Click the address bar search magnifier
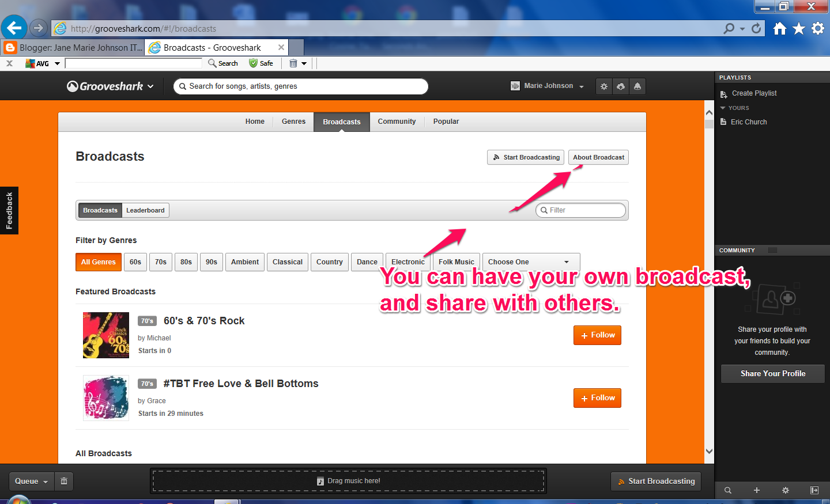The width and height of the screenshot is (830, 504). click(x=729, y=28)
